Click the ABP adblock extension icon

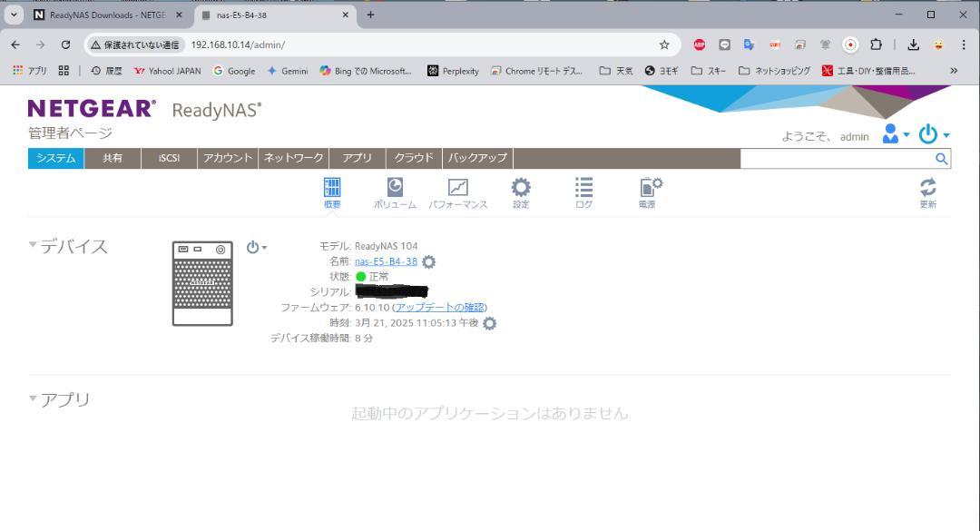pos(700,44)
